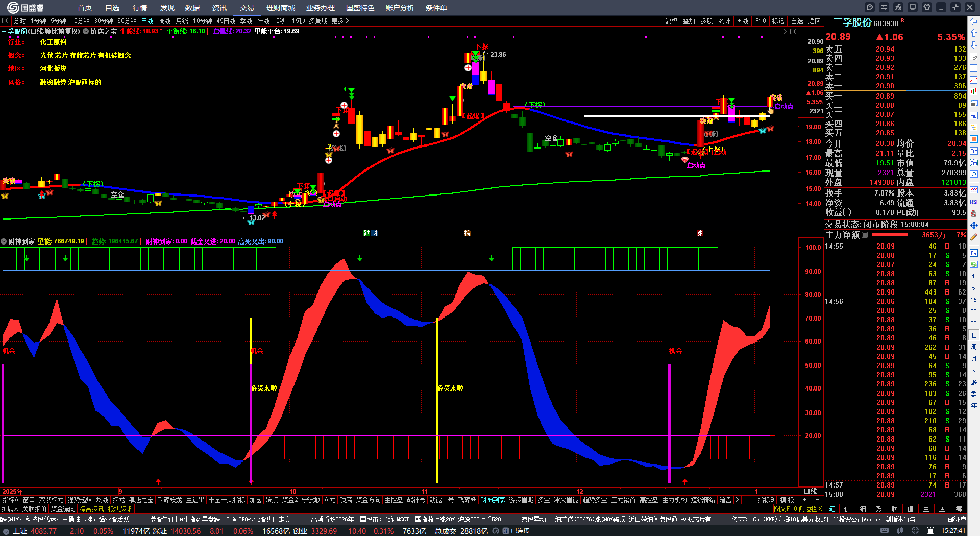Open the 理财商城 menu
This screenshot has width=980, height=536.
281,8
